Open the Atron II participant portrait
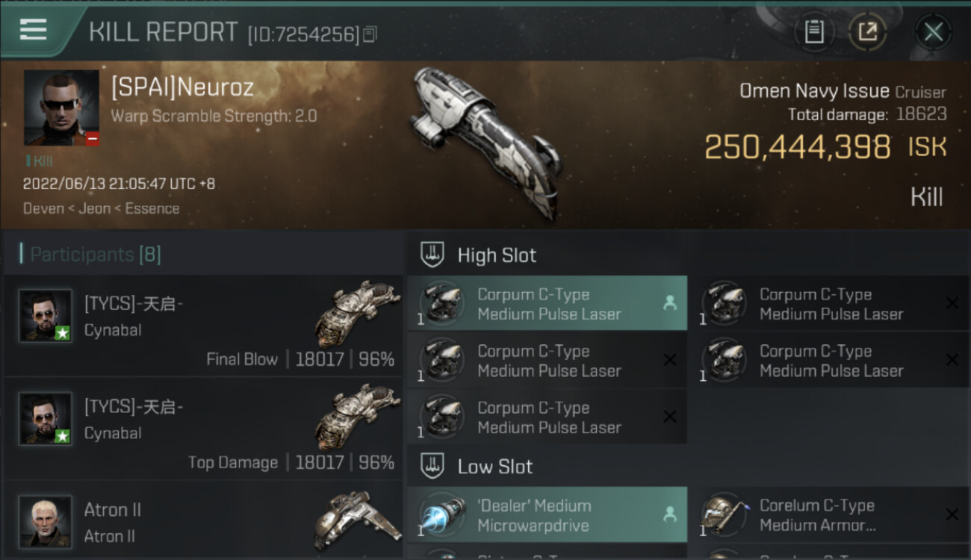Viewport: 971px width, 560px height. tap(46, 521)
